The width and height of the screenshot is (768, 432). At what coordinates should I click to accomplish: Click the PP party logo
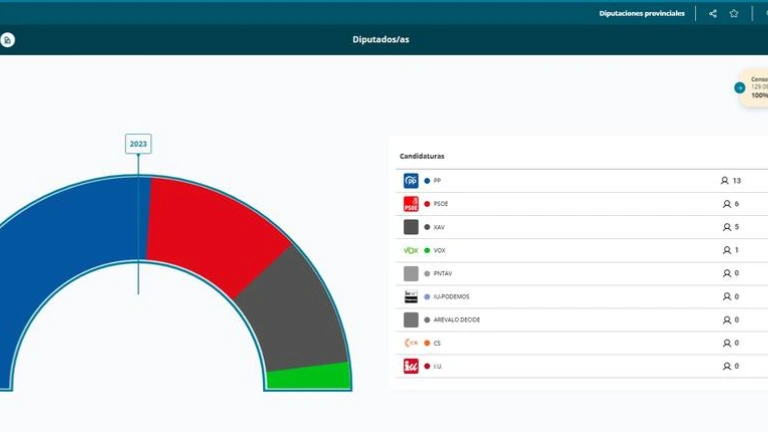pos(410,181)
